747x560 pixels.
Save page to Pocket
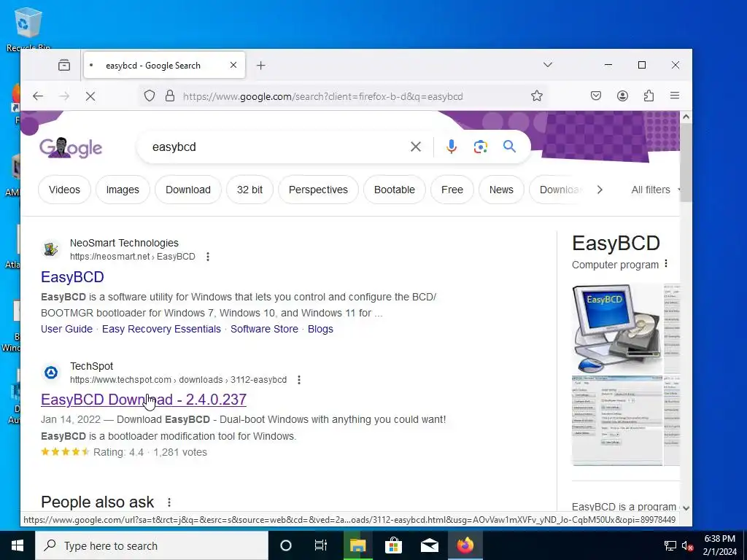click(x=596, y=96)
